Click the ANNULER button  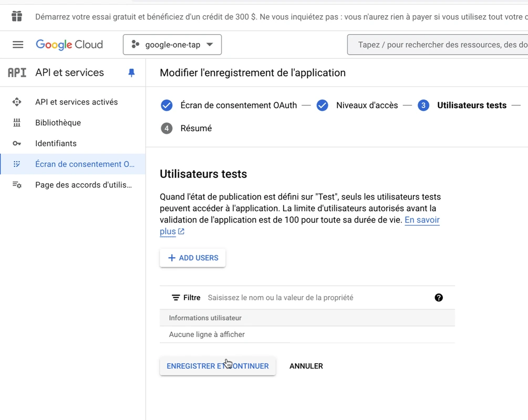coord(306,366)
